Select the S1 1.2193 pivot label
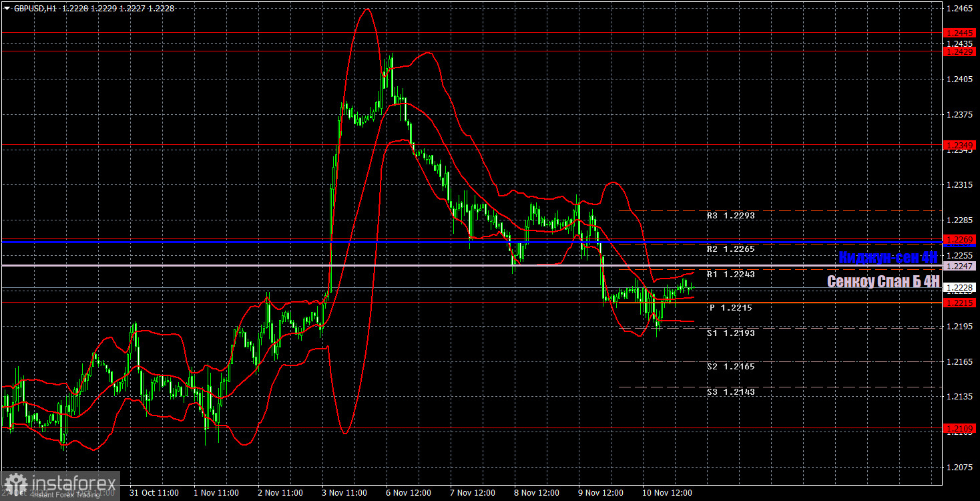This screenshot has width=980, height=501. pos(731,333)
